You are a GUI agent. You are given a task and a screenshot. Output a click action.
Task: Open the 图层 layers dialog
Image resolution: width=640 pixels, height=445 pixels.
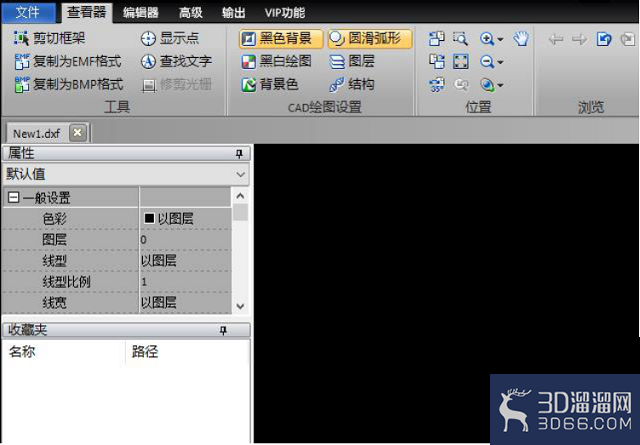point(352,61)
